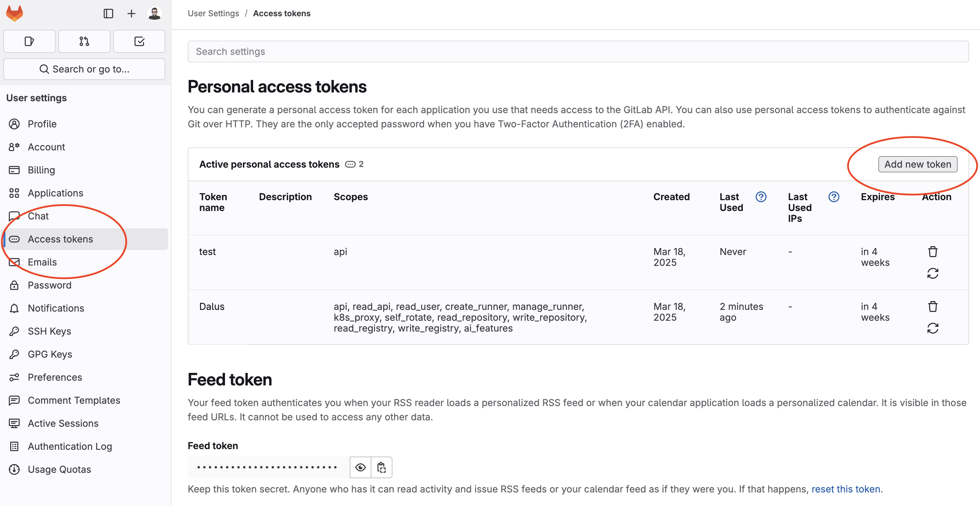Open the create new plus menu
980x506 pixels.
pyautogui.click(x=131, y=14)
